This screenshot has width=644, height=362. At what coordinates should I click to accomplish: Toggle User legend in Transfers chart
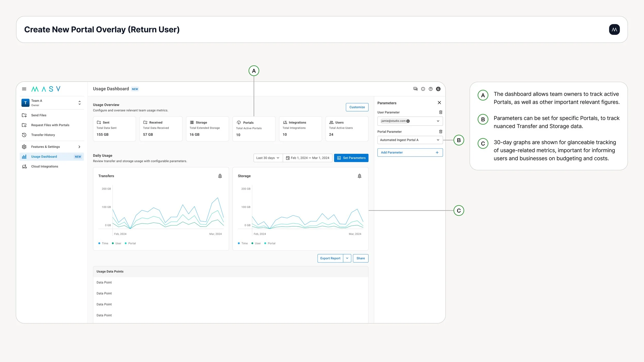pyautogui.click(x=116, y=243)
